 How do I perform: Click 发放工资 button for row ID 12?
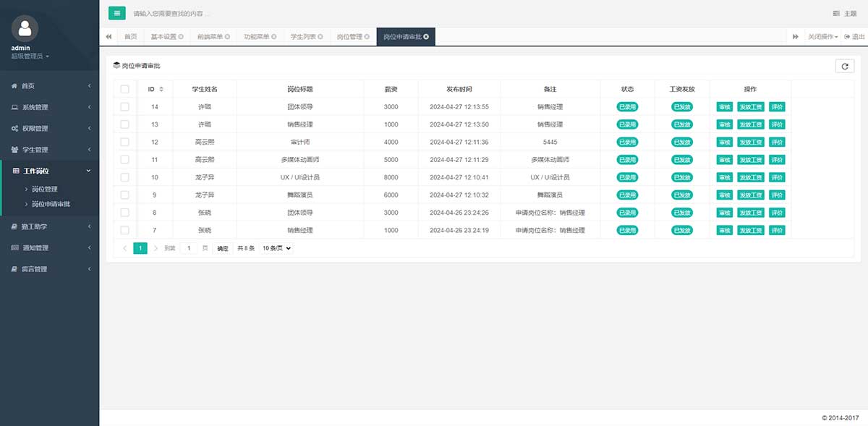(x=750, y=142)
